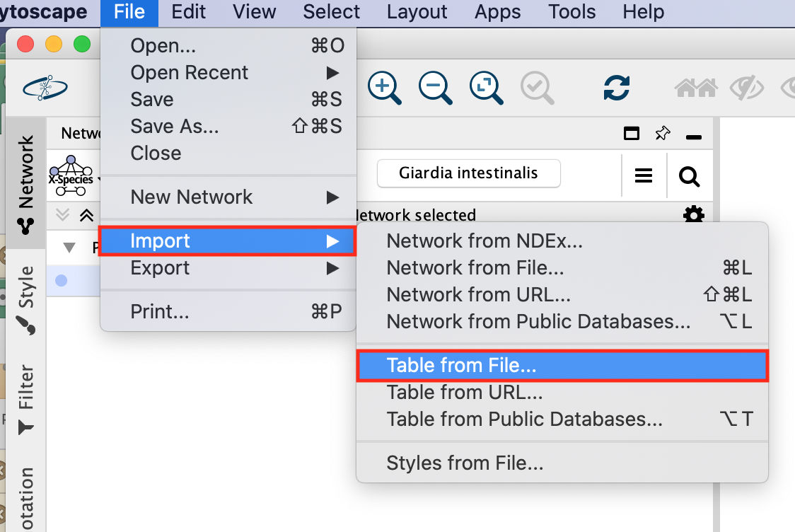Open the Style side tab
This screenshot has width=795, height=532.
25,299
